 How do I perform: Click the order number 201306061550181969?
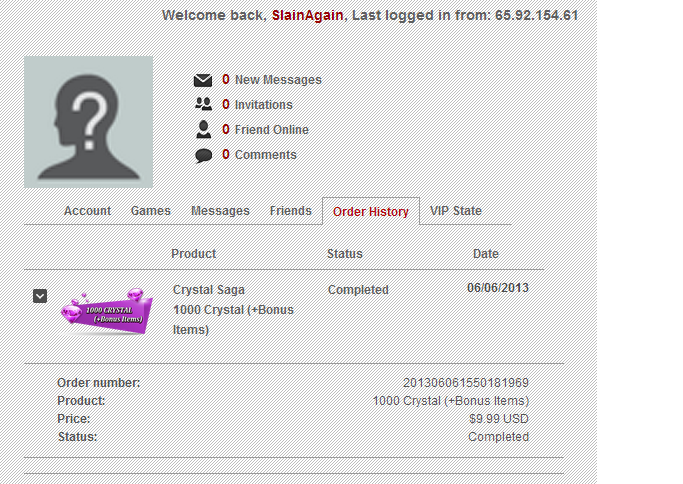click(x=466, y=383)
